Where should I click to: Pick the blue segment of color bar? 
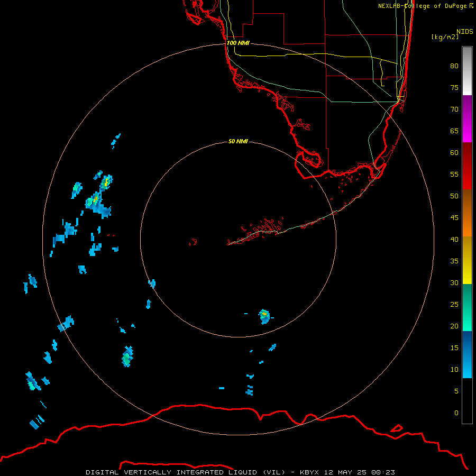[x=467, y=354]
